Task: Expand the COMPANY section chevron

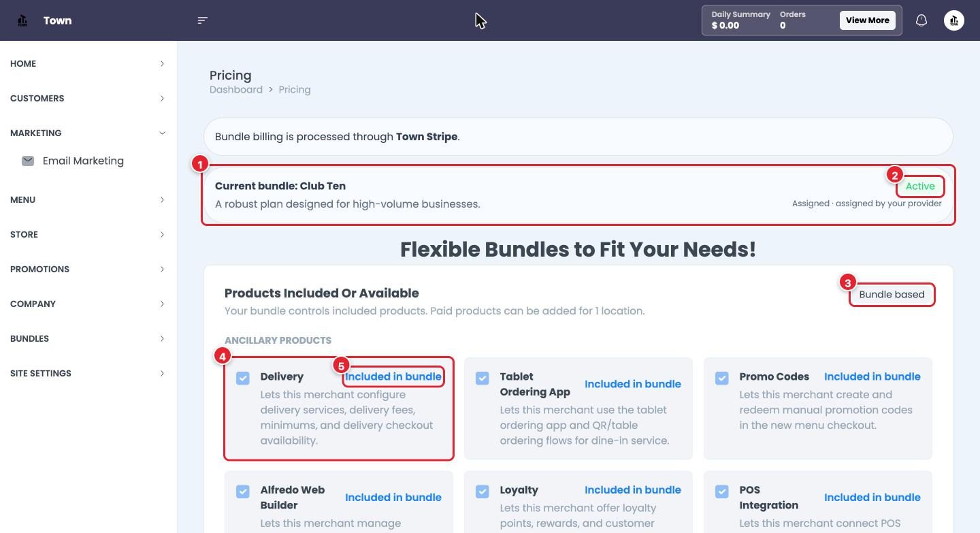Action: click(x=162, y=304)
